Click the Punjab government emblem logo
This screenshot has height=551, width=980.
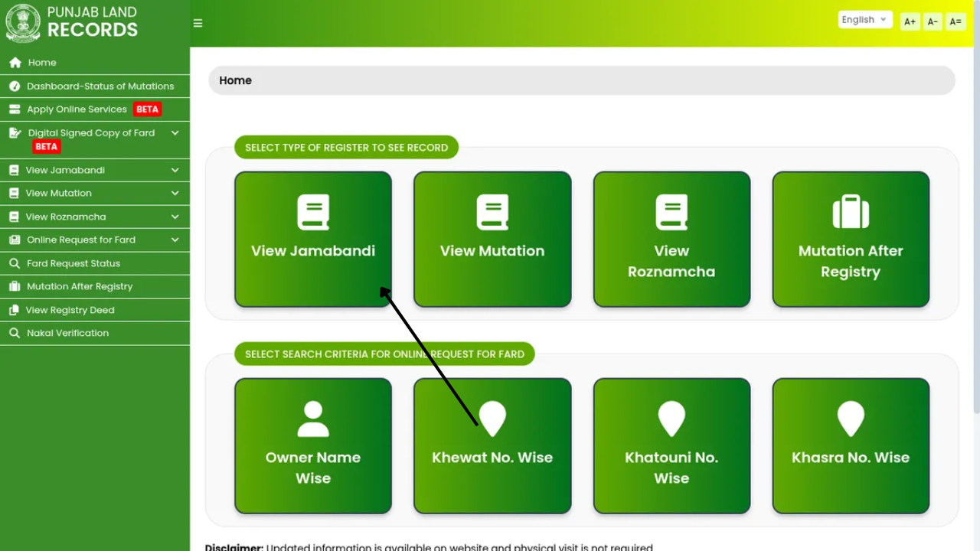[x=23, y=23]
